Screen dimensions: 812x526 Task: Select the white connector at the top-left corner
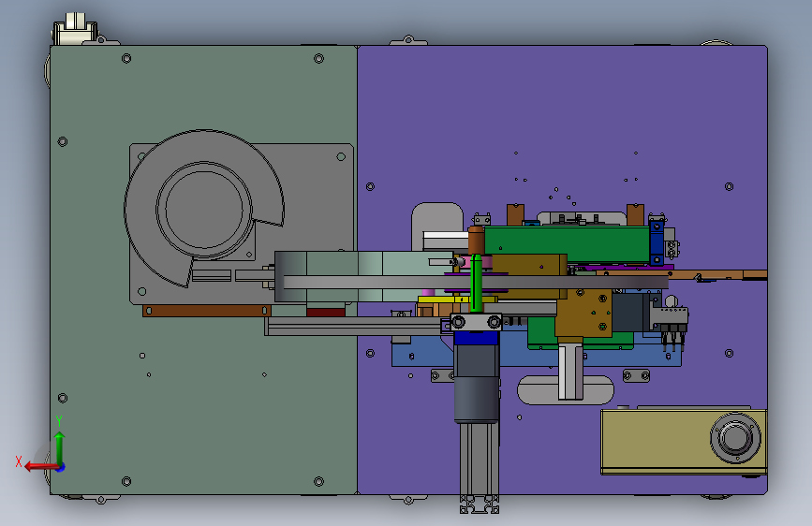point(76,29)
